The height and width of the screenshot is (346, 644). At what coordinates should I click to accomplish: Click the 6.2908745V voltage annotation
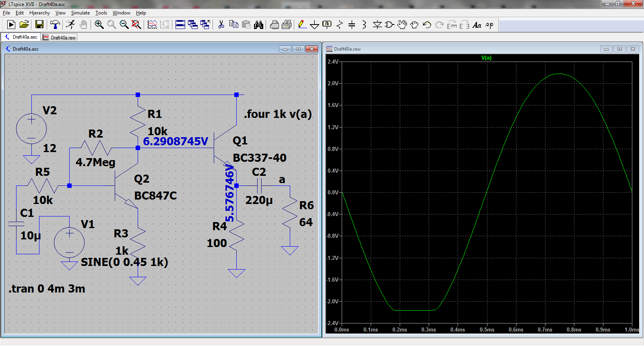(x=175, y=142)
